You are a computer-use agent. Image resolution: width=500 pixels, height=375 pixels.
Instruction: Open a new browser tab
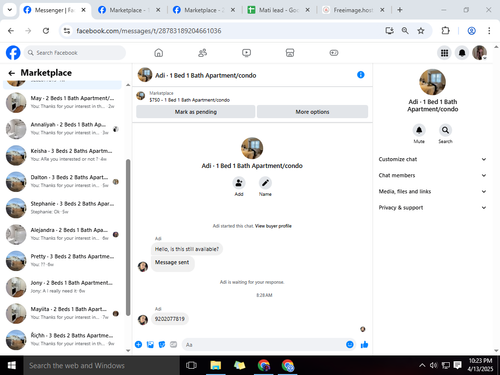pyautogui.click(x=400, y=10)
